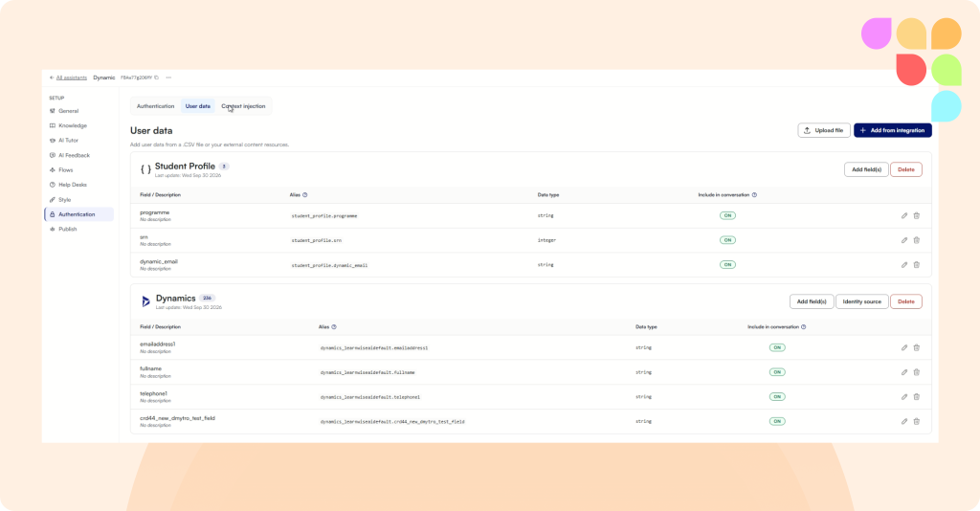Click the Identity source button

[x=862, y=301]
